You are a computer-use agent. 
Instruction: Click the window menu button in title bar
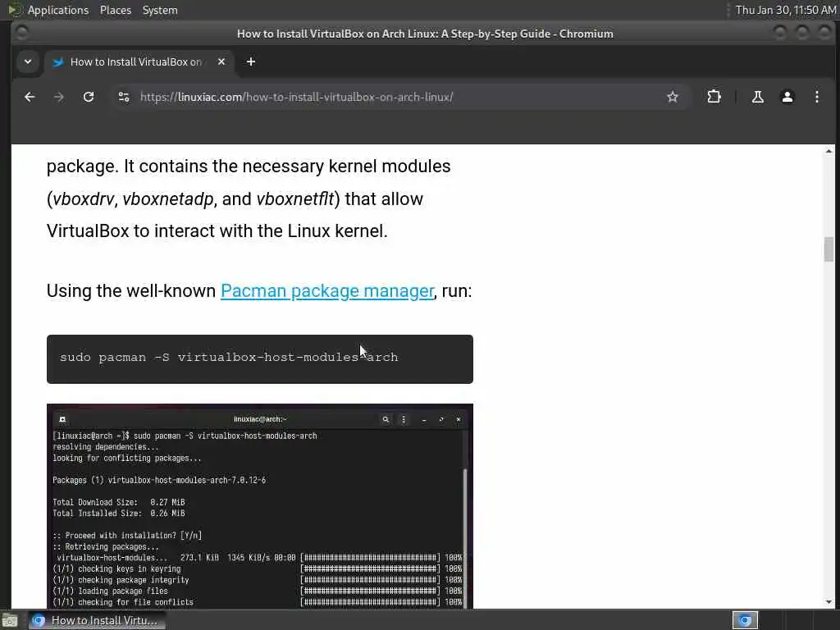tap(21, 33)
